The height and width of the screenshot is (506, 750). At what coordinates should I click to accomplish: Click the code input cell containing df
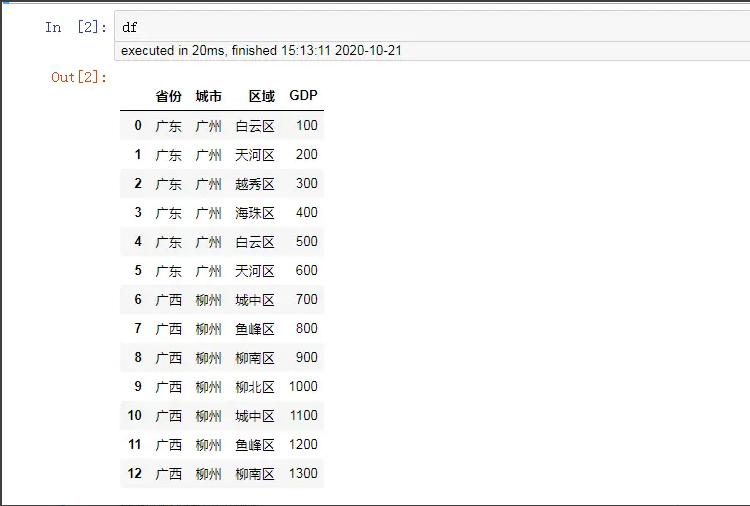432,27
